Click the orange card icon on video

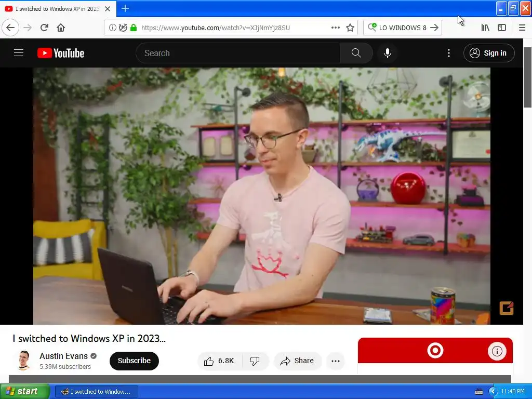[x=506, y=308]
